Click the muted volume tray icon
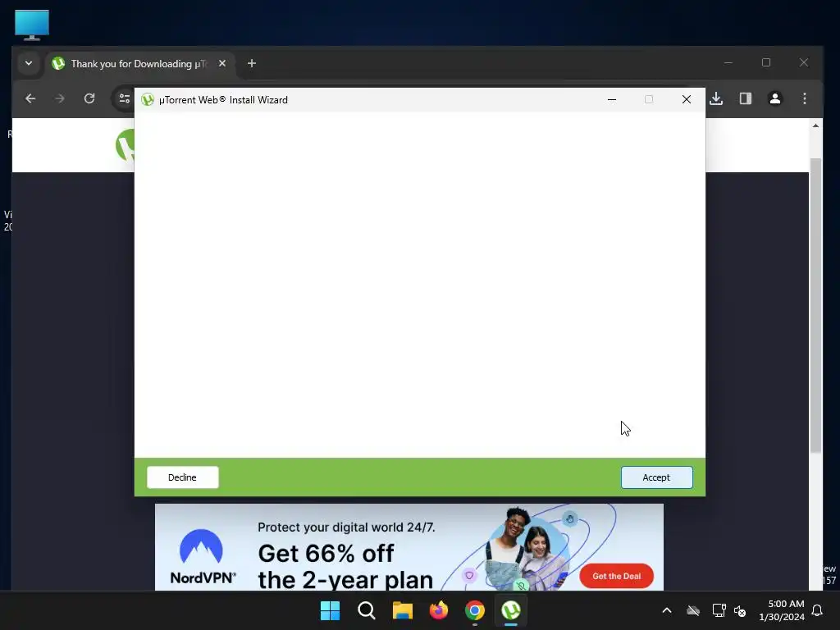Screen dimensions: 840x630 (x=740, y=610)
